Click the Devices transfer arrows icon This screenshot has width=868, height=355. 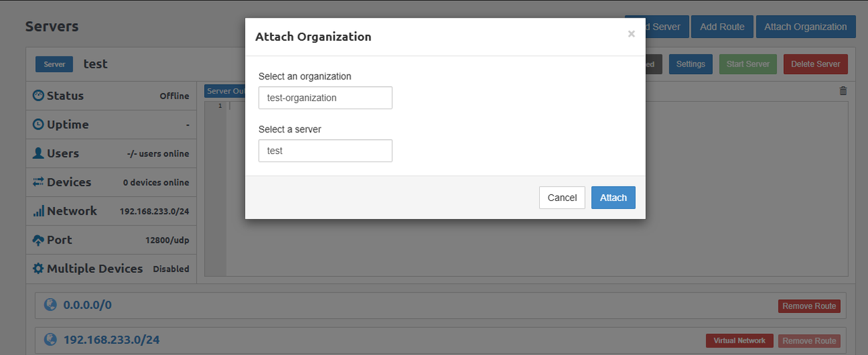point(38,182)
